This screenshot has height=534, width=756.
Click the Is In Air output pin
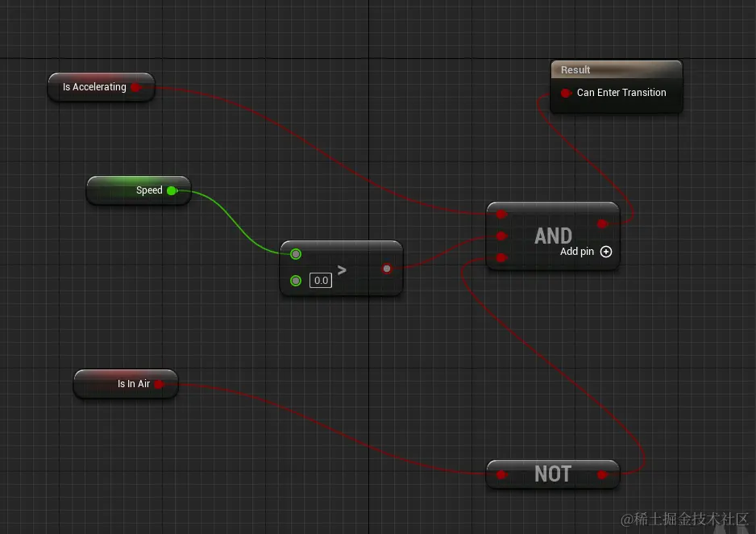159,384
